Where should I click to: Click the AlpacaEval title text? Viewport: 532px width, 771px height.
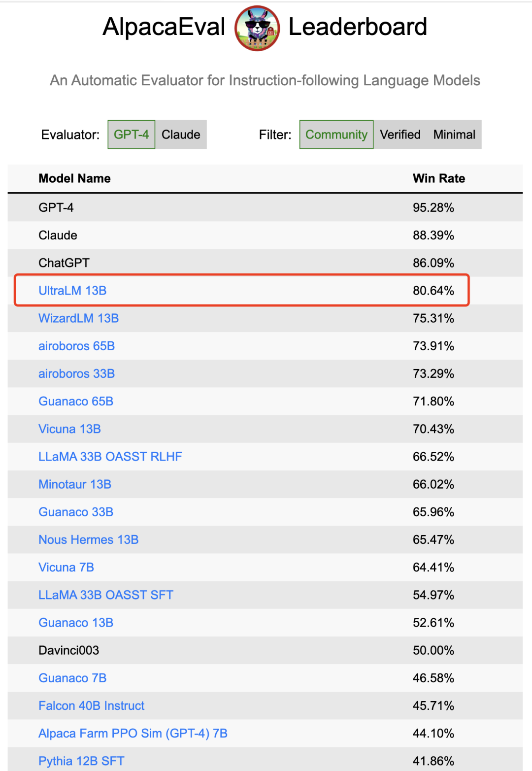(x=164, y=27)
